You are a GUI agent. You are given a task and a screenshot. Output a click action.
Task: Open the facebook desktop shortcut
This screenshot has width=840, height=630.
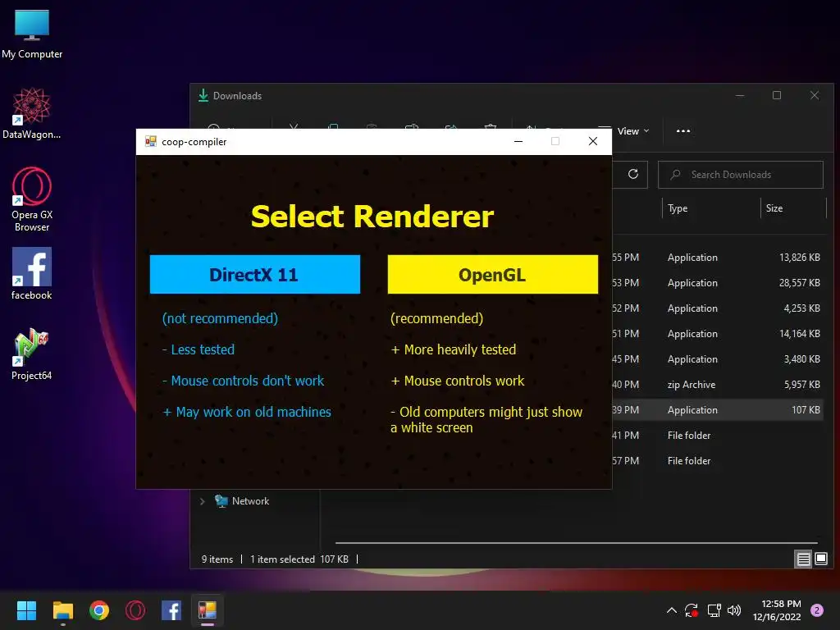tap(32, 274)
